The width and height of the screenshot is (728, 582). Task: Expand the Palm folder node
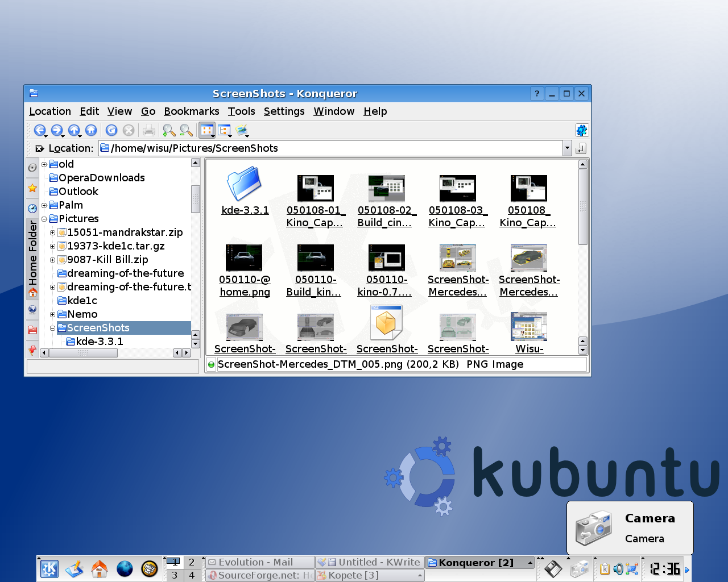point(44,205)
